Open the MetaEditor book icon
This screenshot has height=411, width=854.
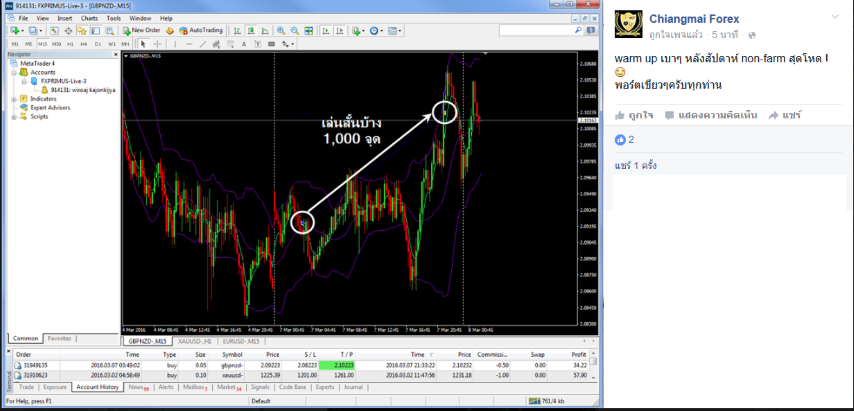pyautogui.click(x=170, y=30)
